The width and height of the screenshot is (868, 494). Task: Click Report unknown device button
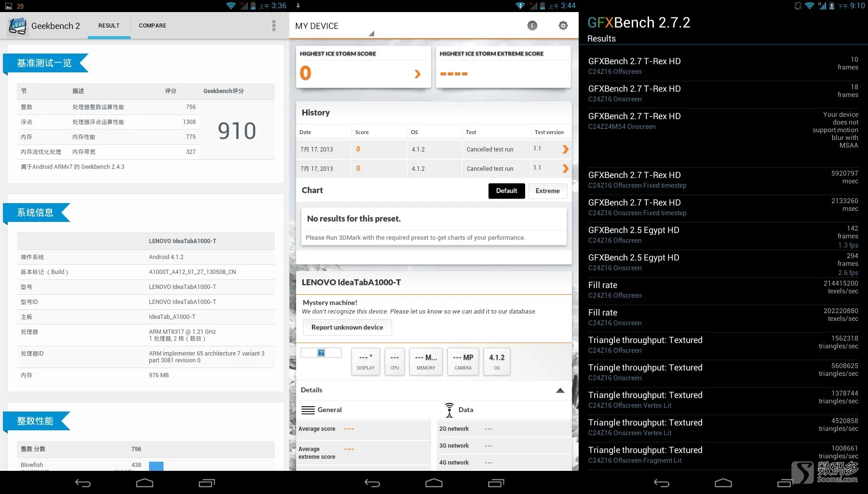347,328
